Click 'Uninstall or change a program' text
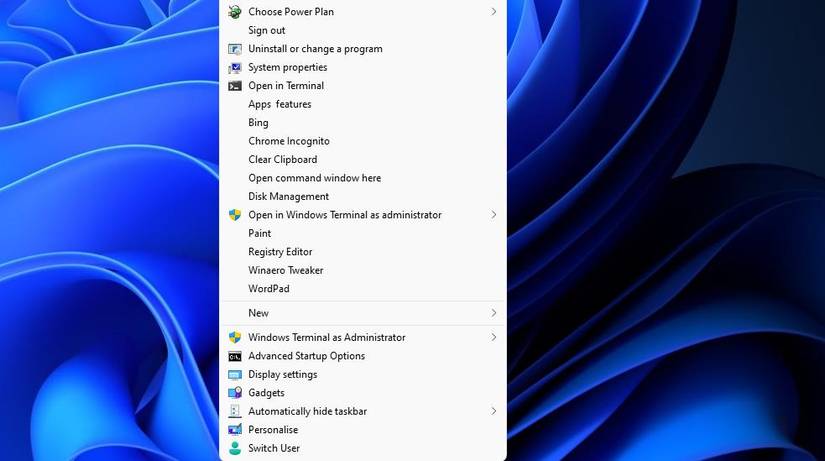The height and width of the screenshot is (461, 825). (315, 49)
